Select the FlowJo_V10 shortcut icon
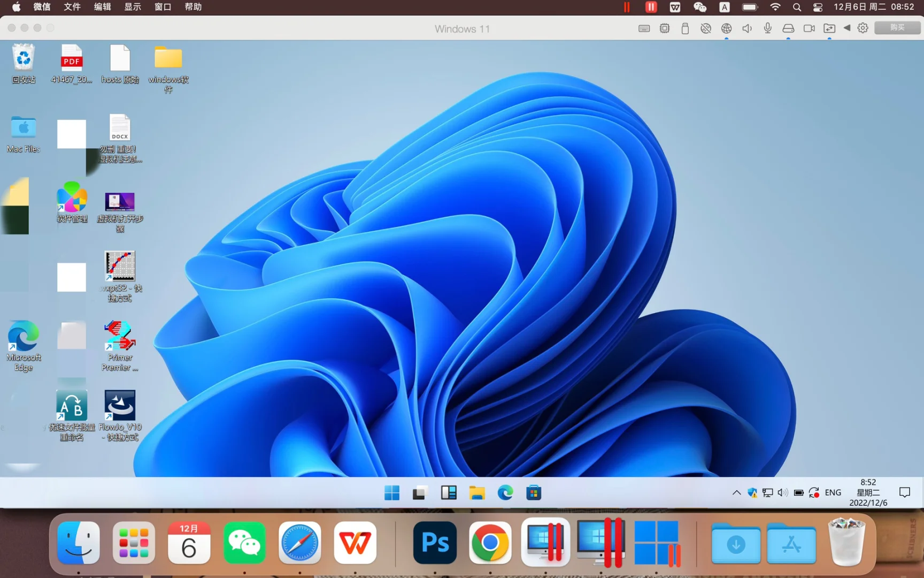This screenshot has height=578, width=924. pyautogui.click(x=120, y=415)
